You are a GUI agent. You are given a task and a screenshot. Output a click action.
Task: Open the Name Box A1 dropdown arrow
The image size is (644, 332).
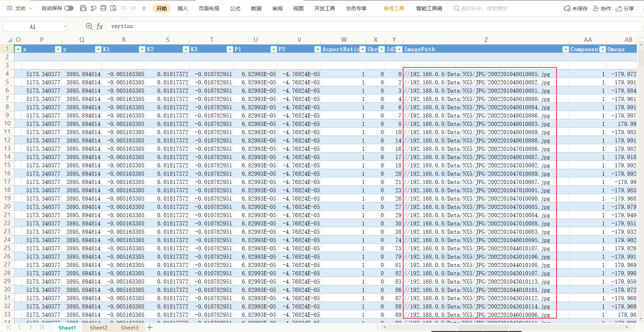65,27
